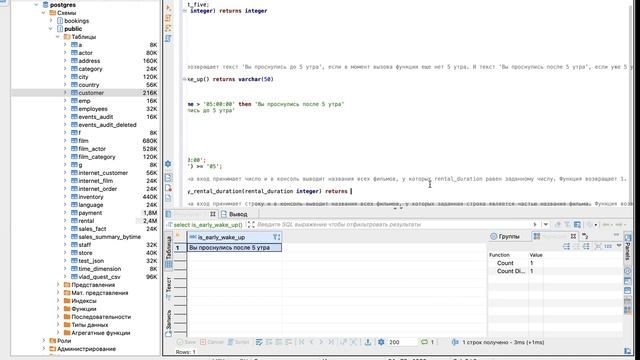Click the Script button in results toolbar

(238, 342)
